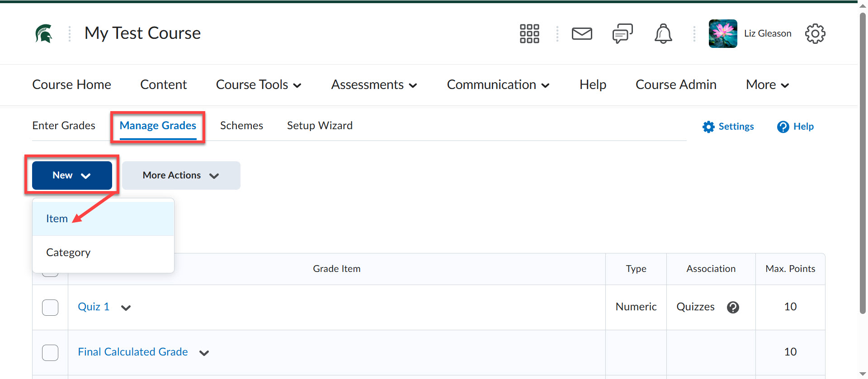Expand the Assessments navigation menu

[x=373, y=85]
